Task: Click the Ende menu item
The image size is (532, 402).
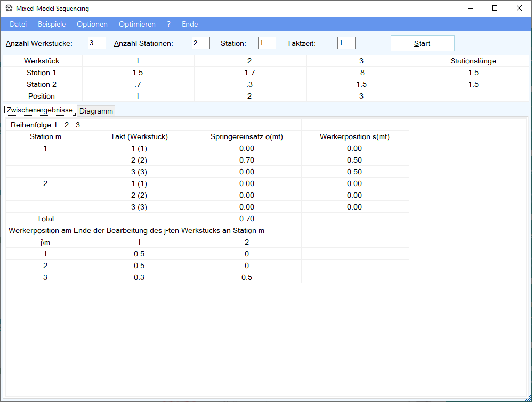Action: pyautogui.click(x=190, y=24)
